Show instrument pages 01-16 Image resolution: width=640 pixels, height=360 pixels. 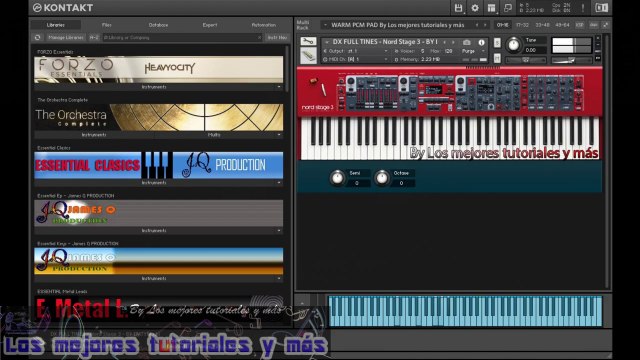pos(502,25)
